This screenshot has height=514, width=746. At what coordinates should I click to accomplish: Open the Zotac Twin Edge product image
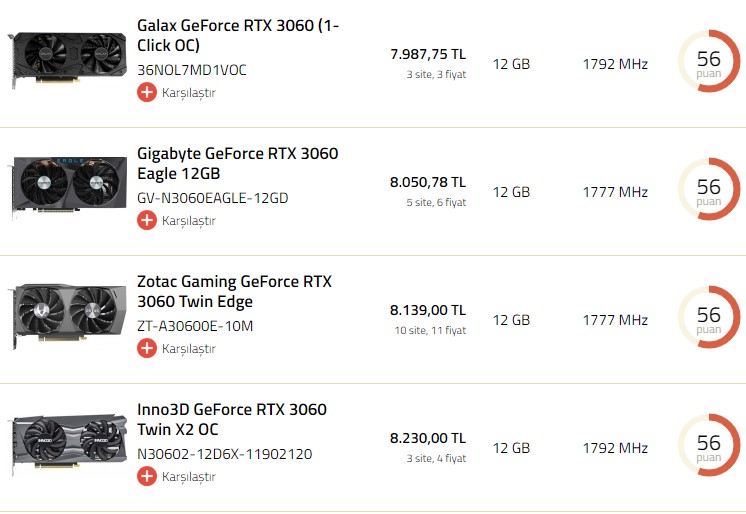pos(67,314)
